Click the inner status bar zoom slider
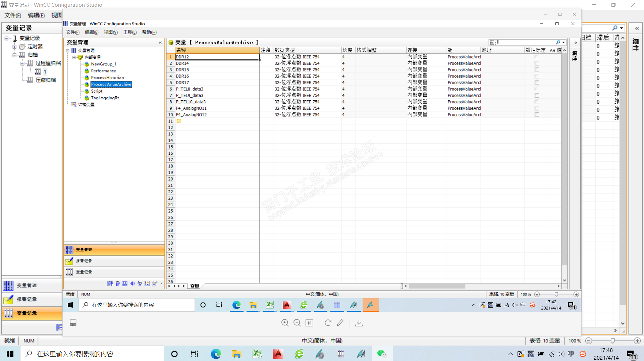The height and width of the screenshot is (361, 644). [x=556, y=294]
